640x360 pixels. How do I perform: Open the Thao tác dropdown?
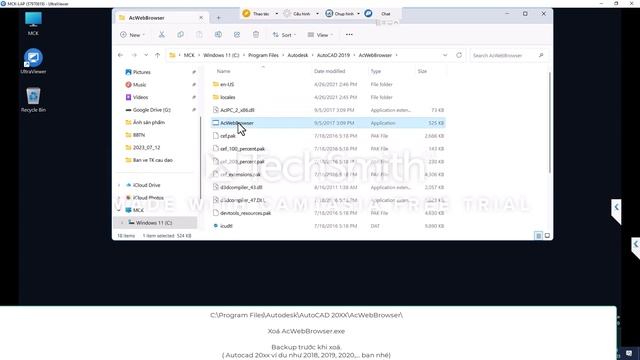pos(276,13)
